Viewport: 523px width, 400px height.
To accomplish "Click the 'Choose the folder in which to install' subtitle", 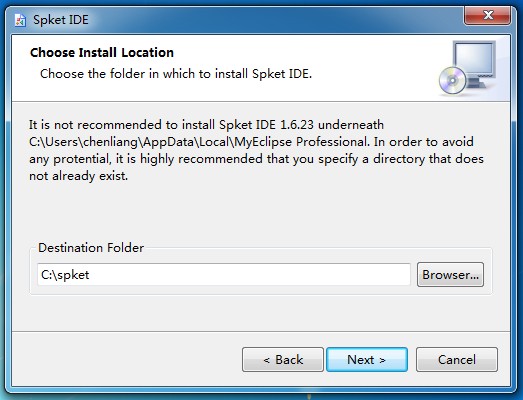I will pos(176,74).
